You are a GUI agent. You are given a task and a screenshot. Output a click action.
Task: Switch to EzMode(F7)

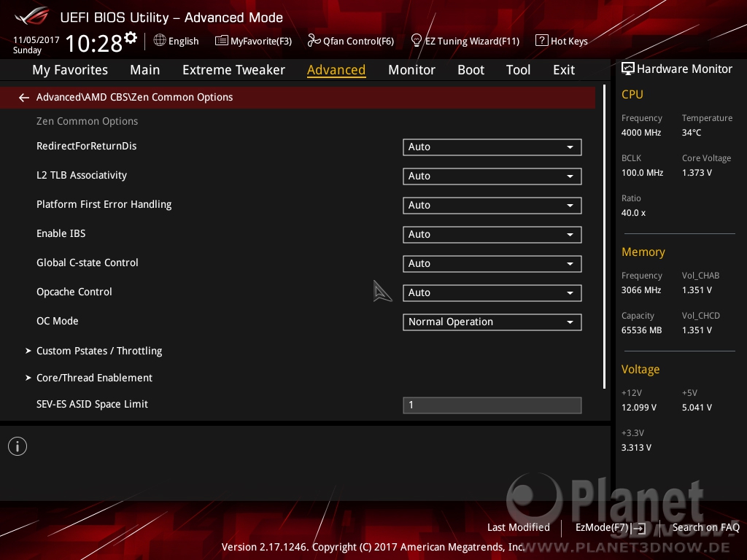click(611, 528)
